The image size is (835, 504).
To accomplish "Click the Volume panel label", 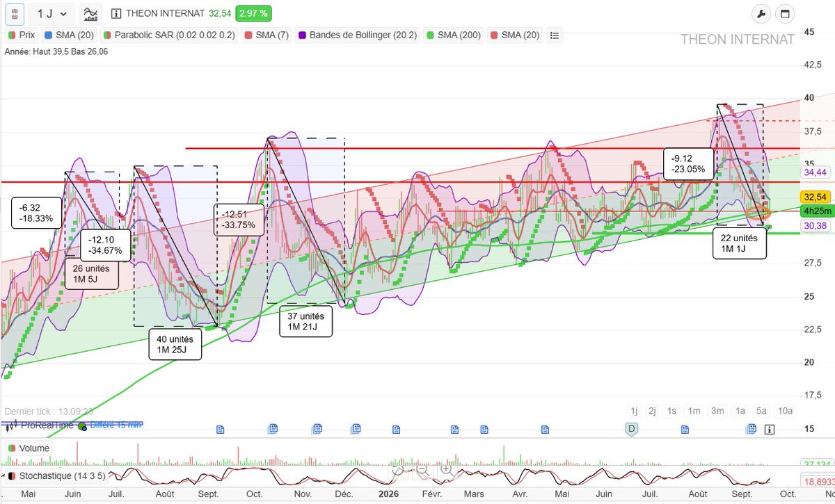I will tap(29, 448).
